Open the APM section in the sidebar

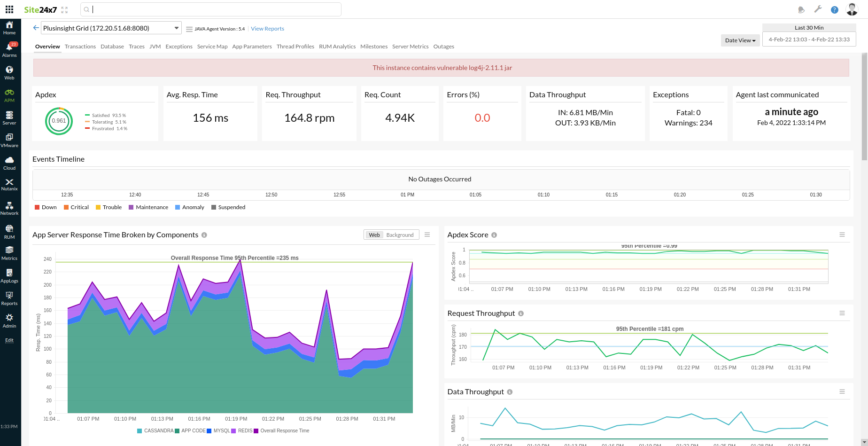pyautogui.click(x=9, y=94)
